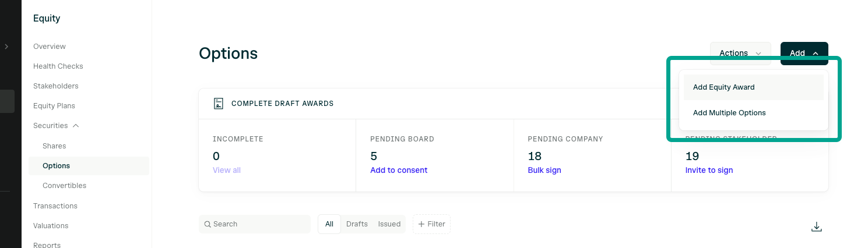Open the Actions dropdown
Viewport: 868px width, 248px height.
click(740, 53)
